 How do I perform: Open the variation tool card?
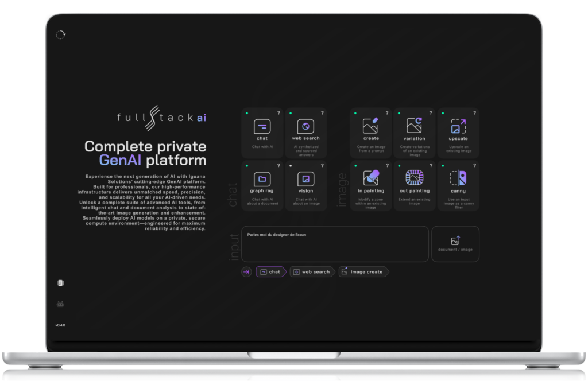coord(415,133)
